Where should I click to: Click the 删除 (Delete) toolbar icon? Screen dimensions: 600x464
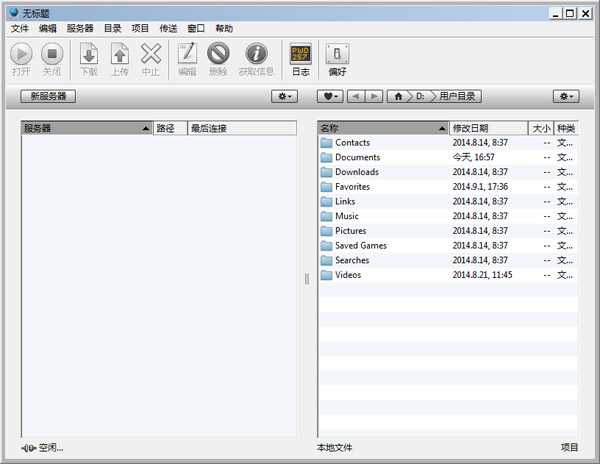coord(218,54)
